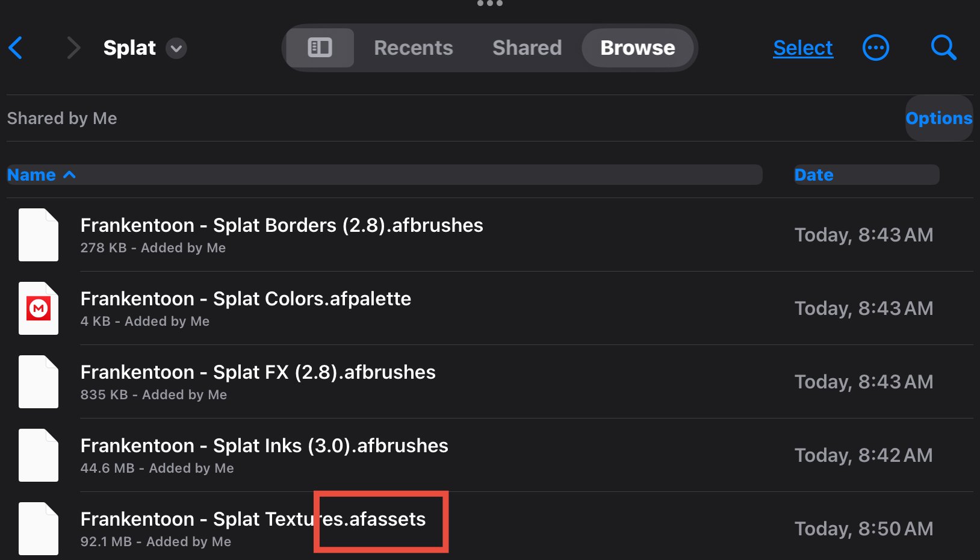Screen dimensions: 980x560
Task: Switch to the Browse tab
Action: click(x=637, y=48)
